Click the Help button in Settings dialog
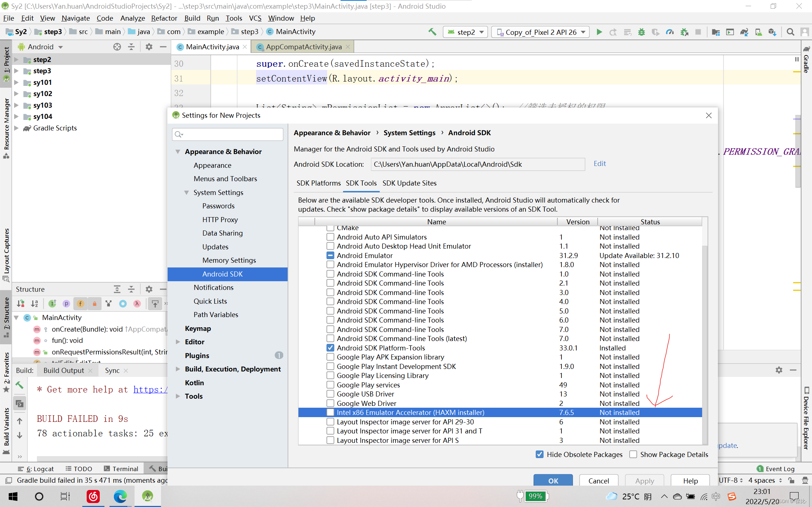The width and height of the screenshot is (812, 507). [x=690, y=481]
